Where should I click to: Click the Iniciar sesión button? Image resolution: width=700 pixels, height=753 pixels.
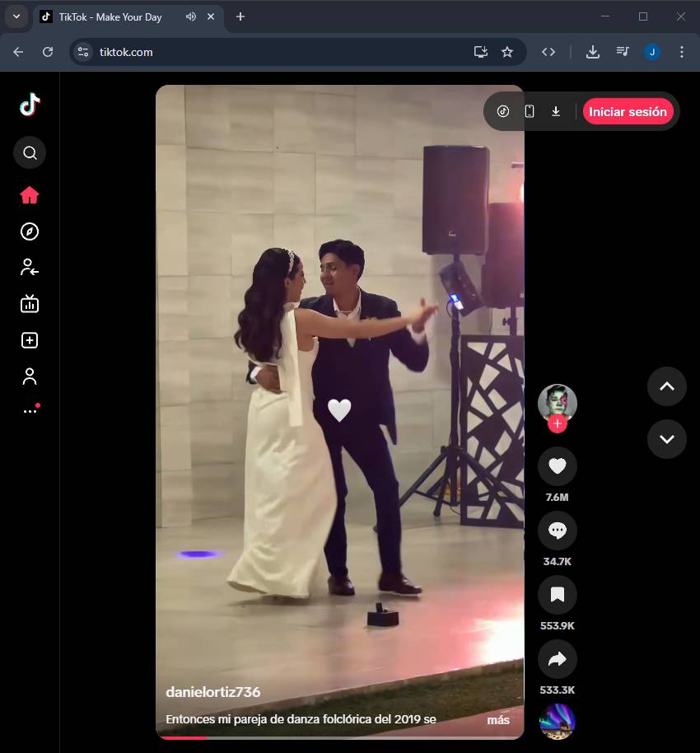(628, 112)
